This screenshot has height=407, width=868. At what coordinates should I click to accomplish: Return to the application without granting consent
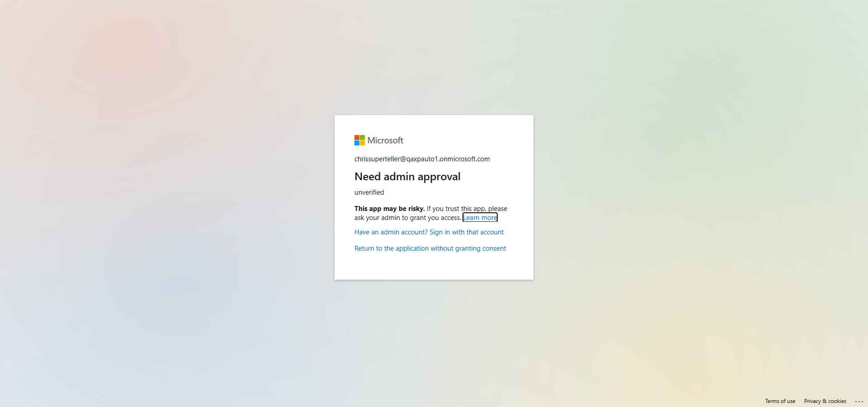coord(430,248)
